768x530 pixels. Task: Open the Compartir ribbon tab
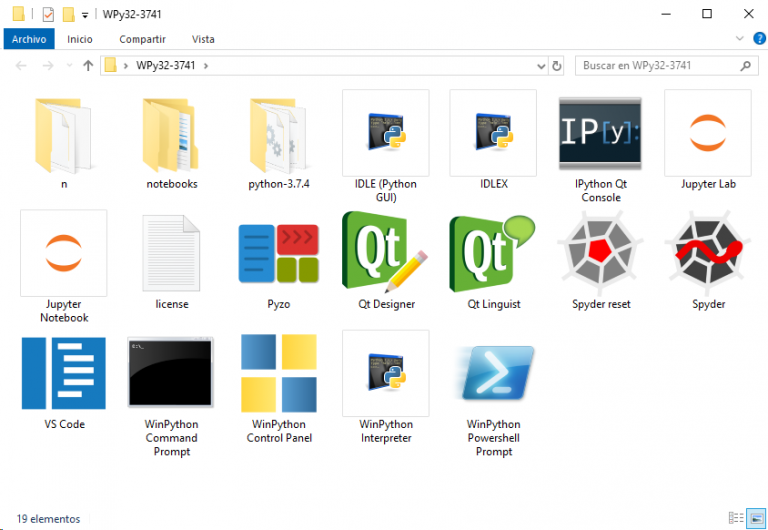[143, 39]
